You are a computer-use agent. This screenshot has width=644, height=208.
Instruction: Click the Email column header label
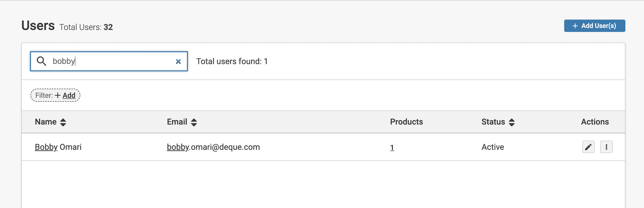177,122
